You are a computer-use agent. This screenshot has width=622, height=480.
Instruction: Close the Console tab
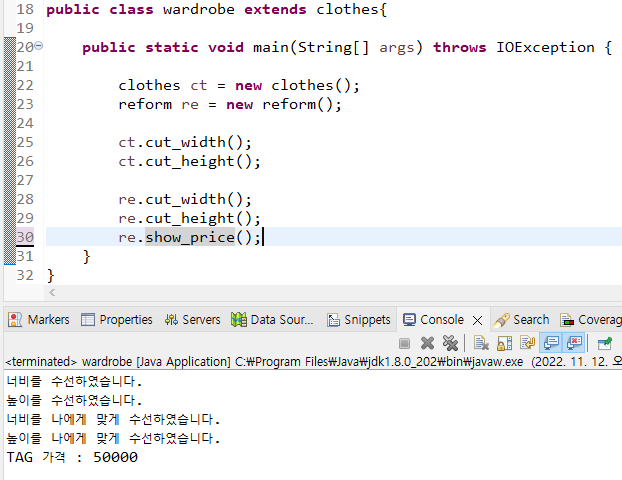click(478, 320)
